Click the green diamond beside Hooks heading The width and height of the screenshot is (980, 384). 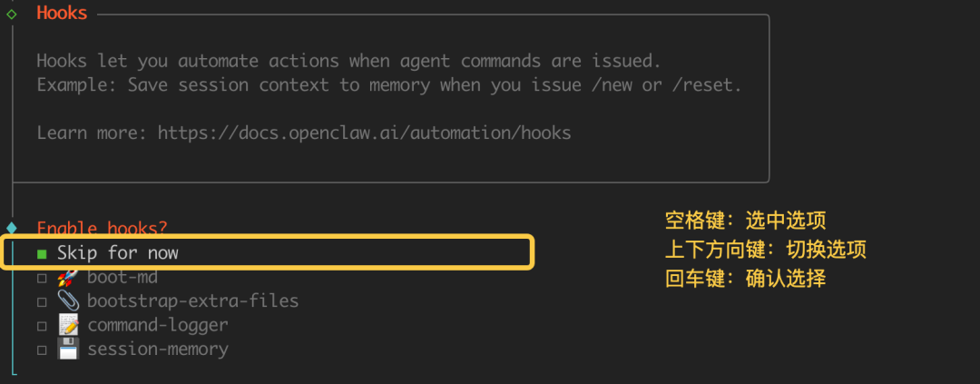11,14
